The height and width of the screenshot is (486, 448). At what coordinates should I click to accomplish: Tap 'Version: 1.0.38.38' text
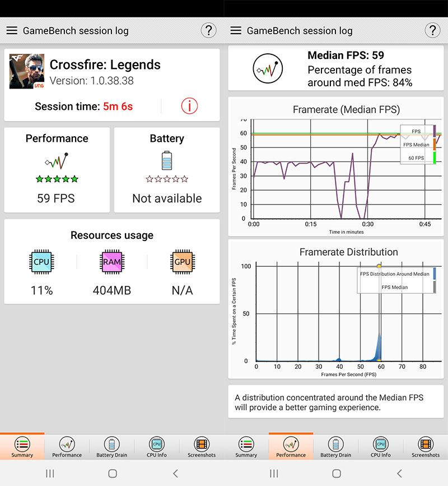click(x=92, y=81)
